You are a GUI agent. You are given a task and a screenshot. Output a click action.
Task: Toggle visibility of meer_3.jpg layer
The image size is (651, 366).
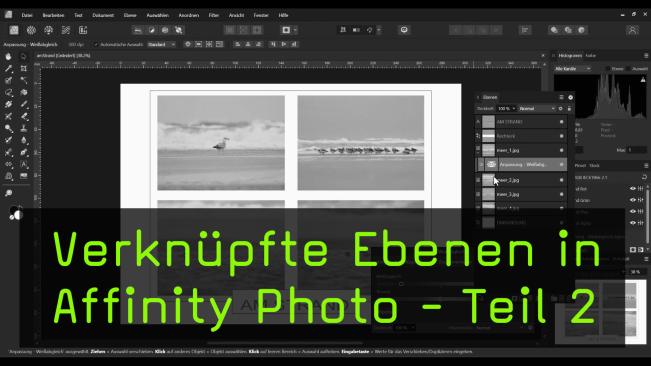point(561,194)
